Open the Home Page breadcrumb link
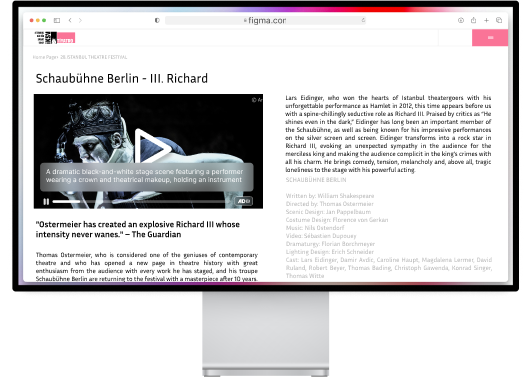532x378 pixels. coord(45,57)
